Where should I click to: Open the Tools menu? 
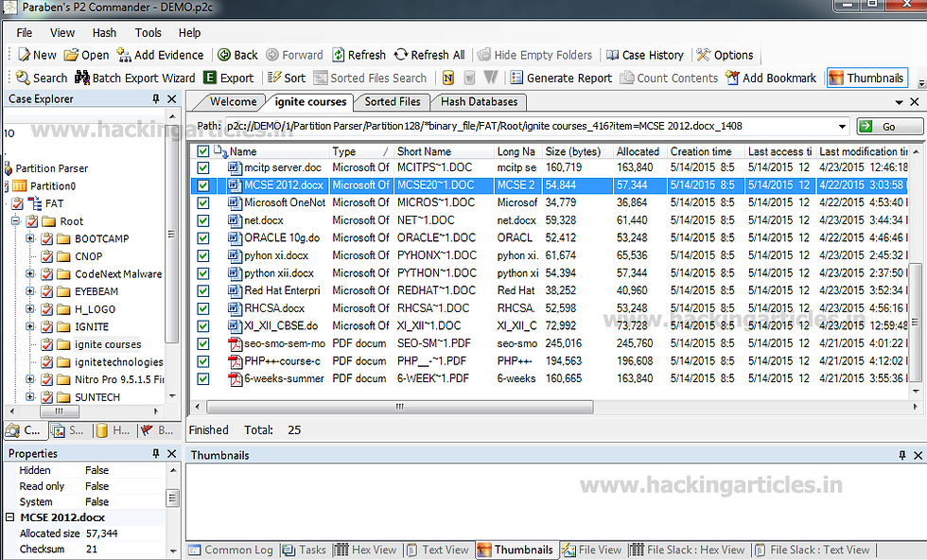click(x=148, y=32)
